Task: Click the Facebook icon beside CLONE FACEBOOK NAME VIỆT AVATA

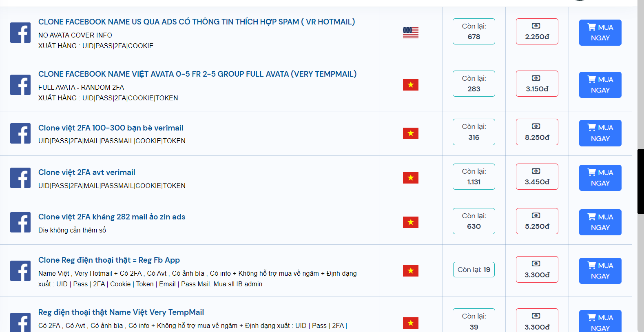Action: click(20, 85)
